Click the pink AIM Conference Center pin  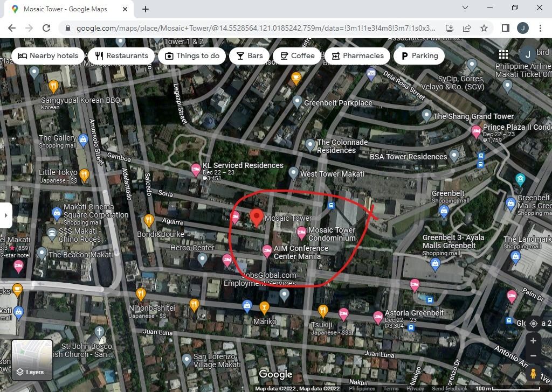point(267,250)
